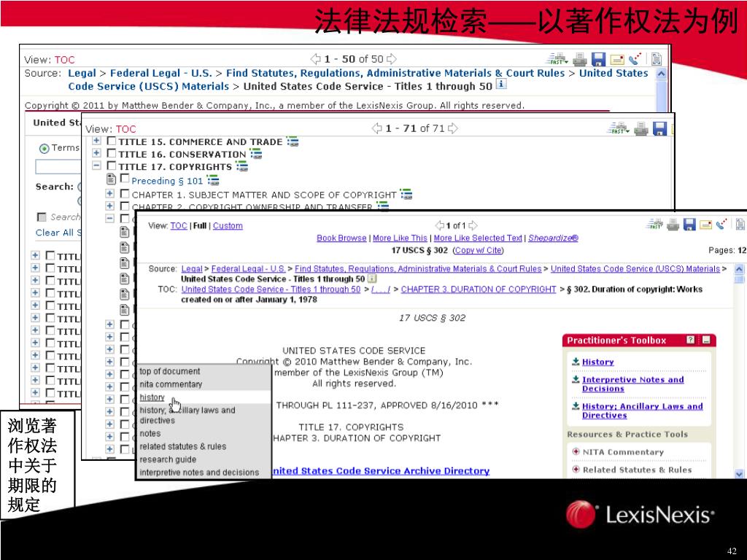Screen dimensions: 747x560
Task: Click printer icon in 1-50 of 50 window
Action: [x=580, y=59]
